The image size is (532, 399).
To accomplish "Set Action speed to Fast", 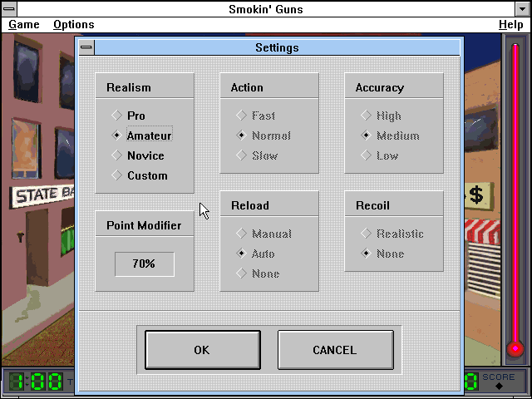I will (255, 116).
